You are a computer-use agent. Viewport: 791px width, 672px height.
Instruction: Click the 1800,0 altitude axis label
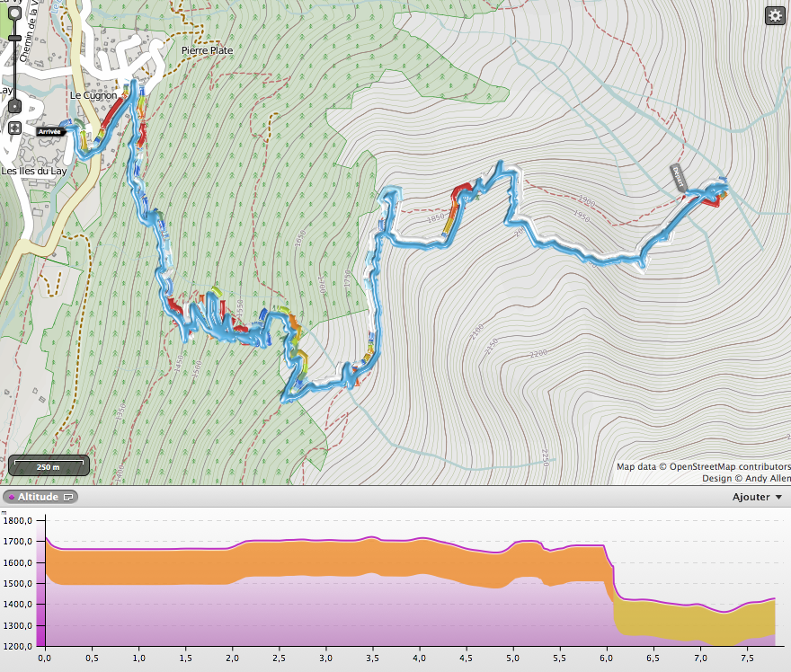[x=18, y=520]
